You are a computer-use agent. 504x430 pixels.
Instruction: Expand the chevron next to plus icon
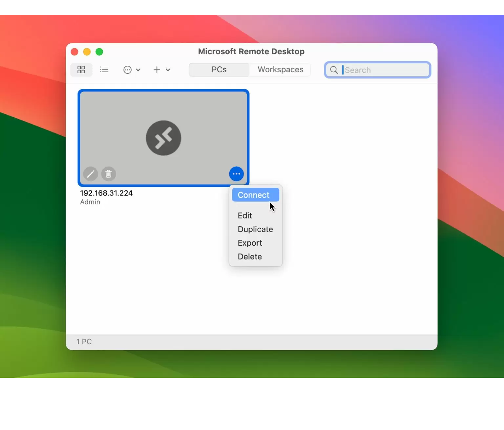tap(168, 70)
